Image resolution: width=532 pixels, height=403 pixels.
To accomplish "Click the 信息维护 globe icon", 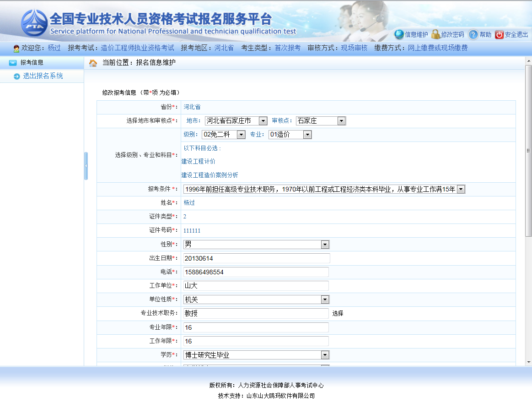I will click(399, 34).
